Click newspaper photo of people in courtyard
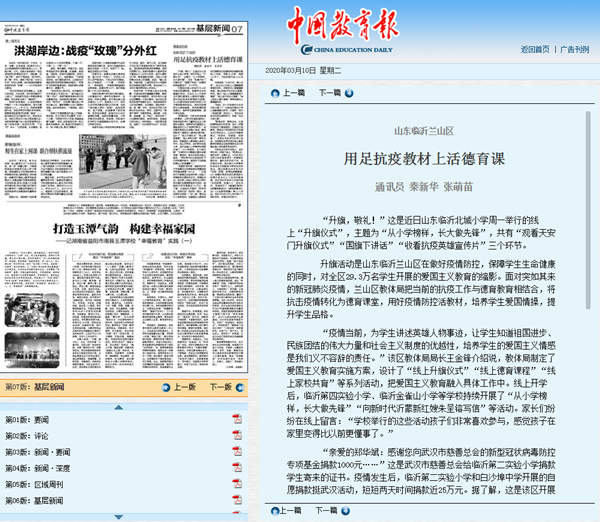The image size is (600, 522). tap(123, 161)
